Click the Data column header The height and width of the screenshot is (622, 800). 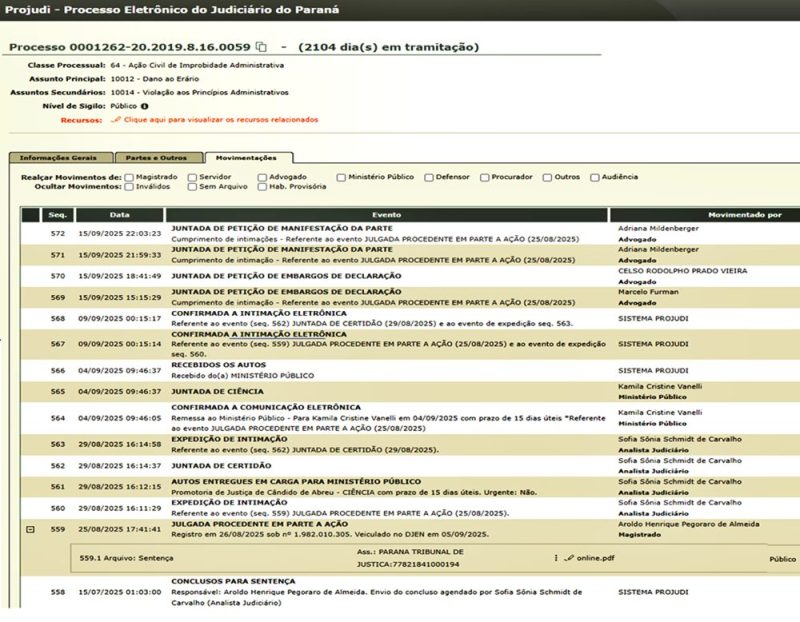(x=119, y=214)
